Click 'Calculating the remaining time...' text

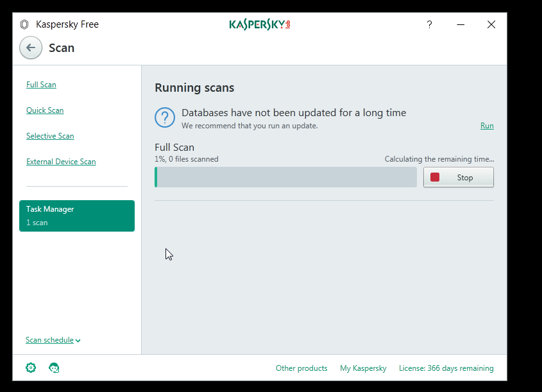coord(439,159)
